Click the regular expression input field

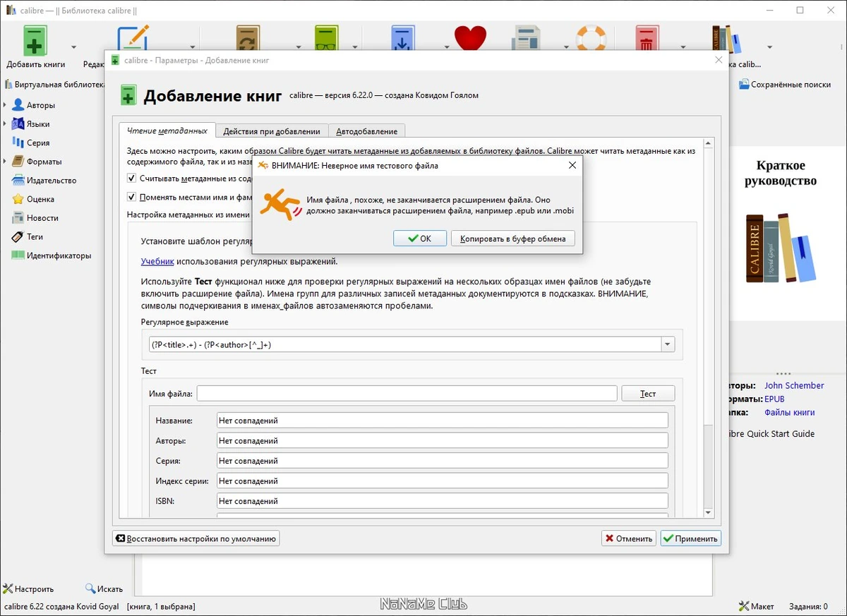pos(406,344)
